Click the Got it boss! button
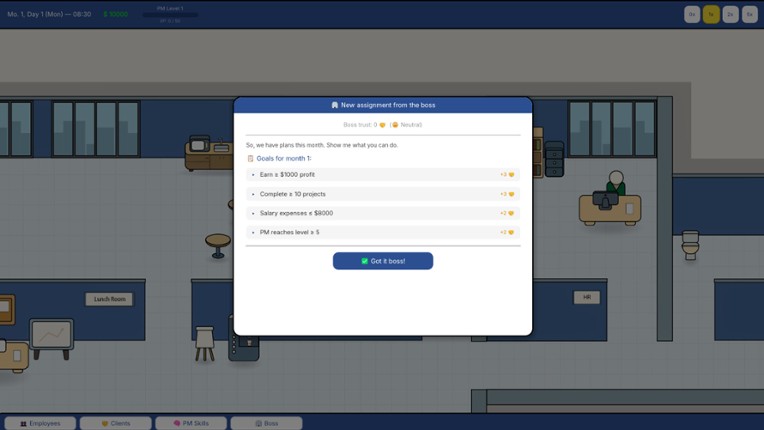 (x=382, y=261)
